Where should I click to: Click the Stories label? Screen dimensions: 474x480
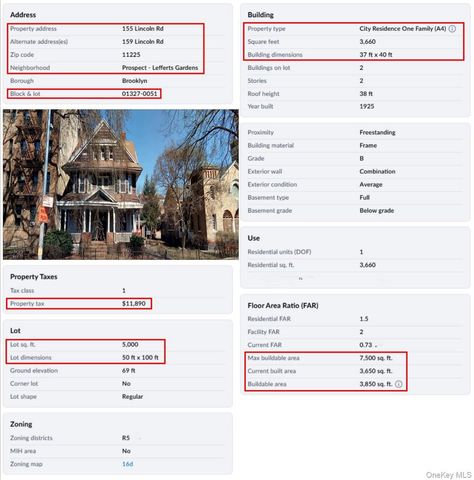(x=257, y=81)
